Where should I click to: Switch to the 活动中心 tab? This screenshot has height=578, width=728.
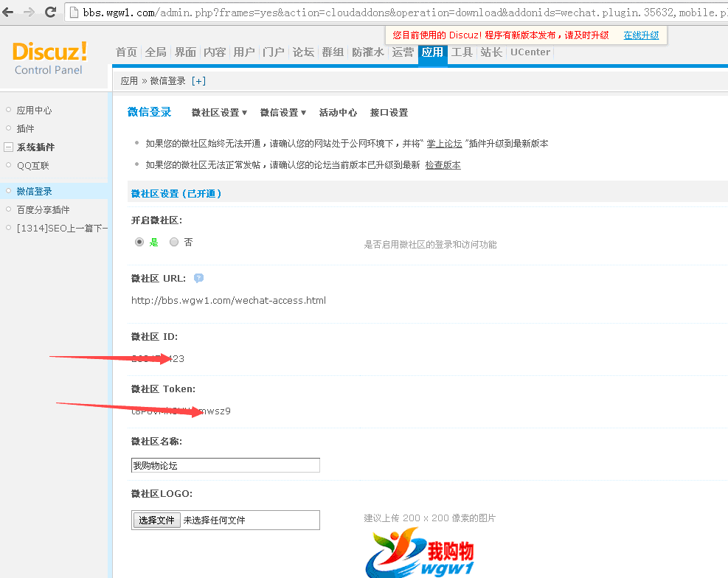[338, 113]
